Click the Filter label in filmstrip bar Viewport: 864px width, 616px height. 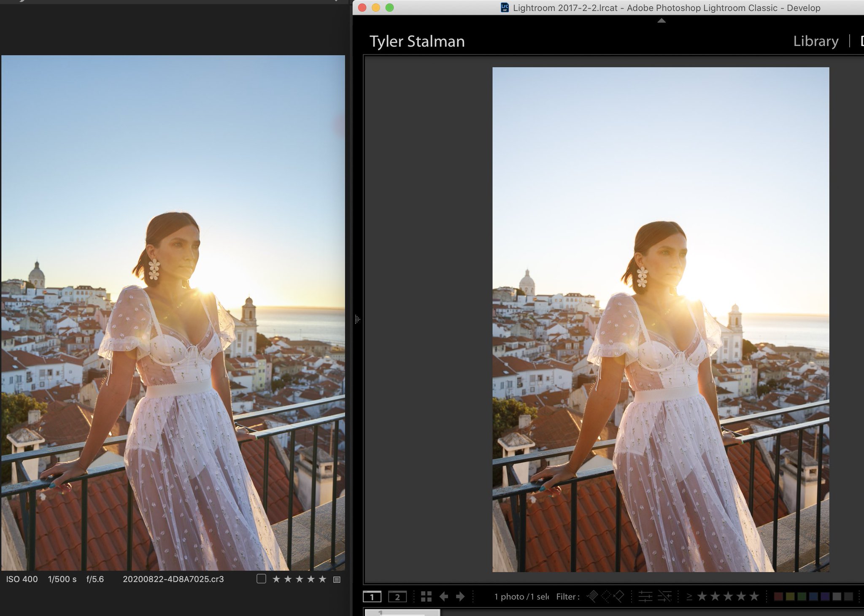(567, 596)
